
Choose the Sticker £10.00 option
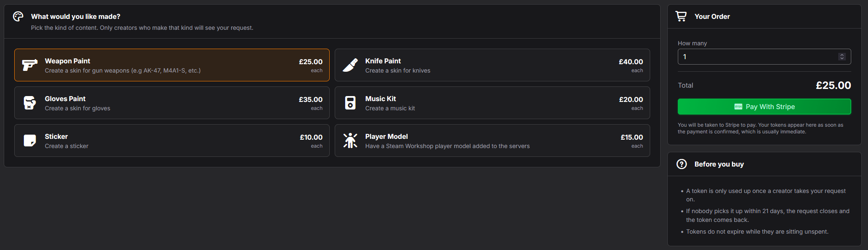172,141
